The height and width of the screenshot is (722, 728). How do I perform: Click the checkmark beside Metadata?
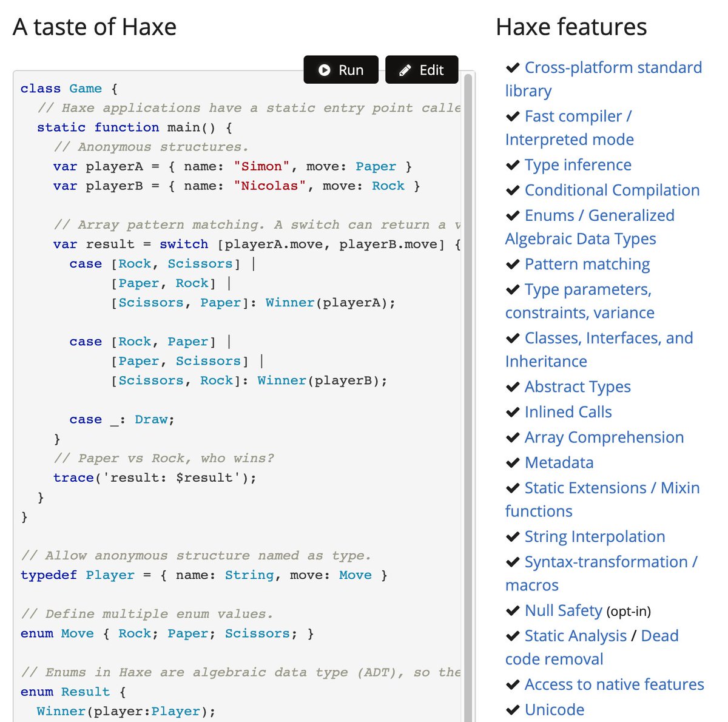(513, 463)
